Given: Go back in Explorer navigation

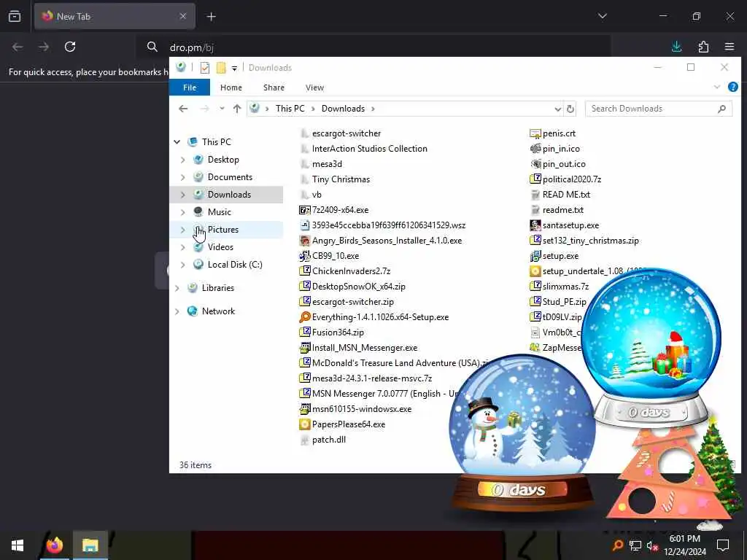Looking at the screenshot, I should [x=183, y=109].
